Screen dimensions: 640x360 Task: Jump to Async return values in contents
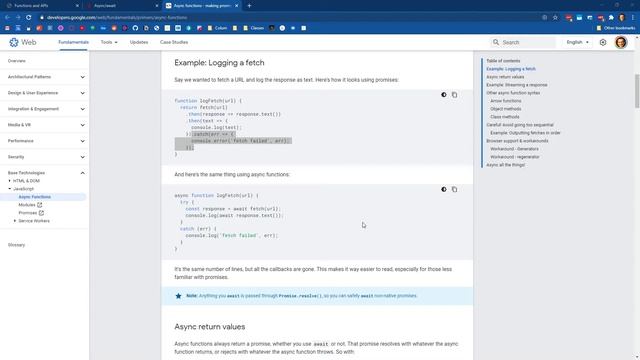pyautogui.click(x=505, y=77)
